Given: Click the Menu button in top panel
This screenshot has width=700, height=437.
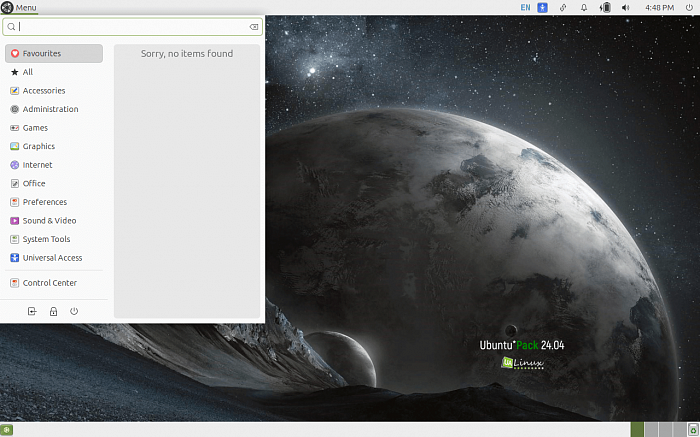Looking at the screenshot, I should click(19, 7).
